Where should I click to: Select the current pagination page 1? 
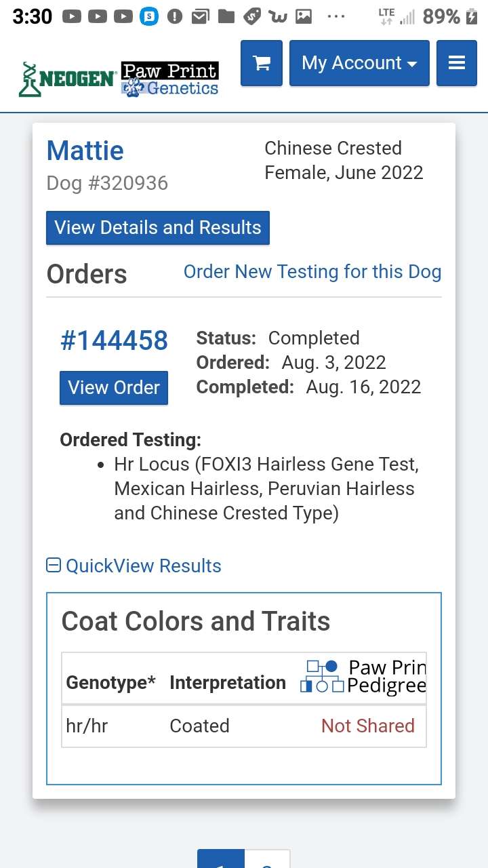(x=221, y=860)
